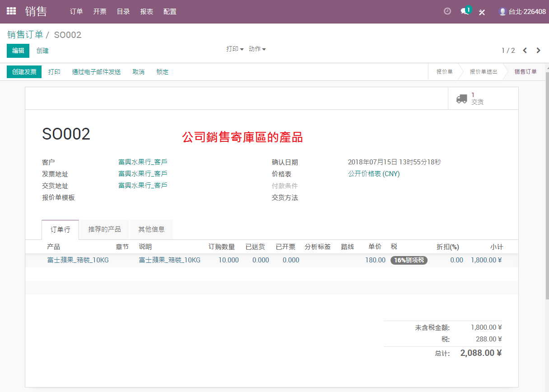The image size is (549, 392).
Task: Open the activities clock icon
Action: pyautogui.click(x=447, y=11)
